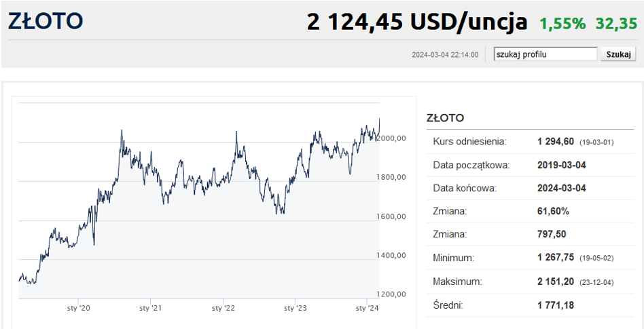Click the Kurs odniesienia row label
Image resolution: width=644 pixels, height=329 pixels.
pos(469,142)
